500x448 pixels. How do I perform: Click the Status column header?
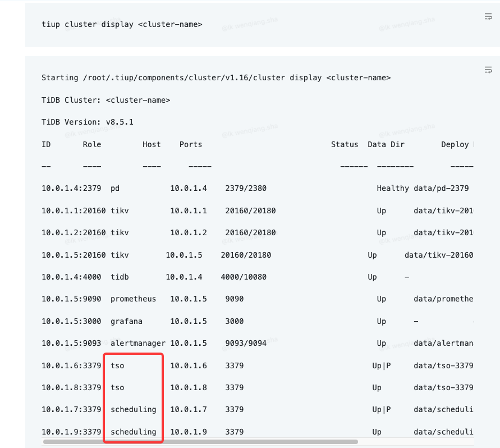(345, 144)
